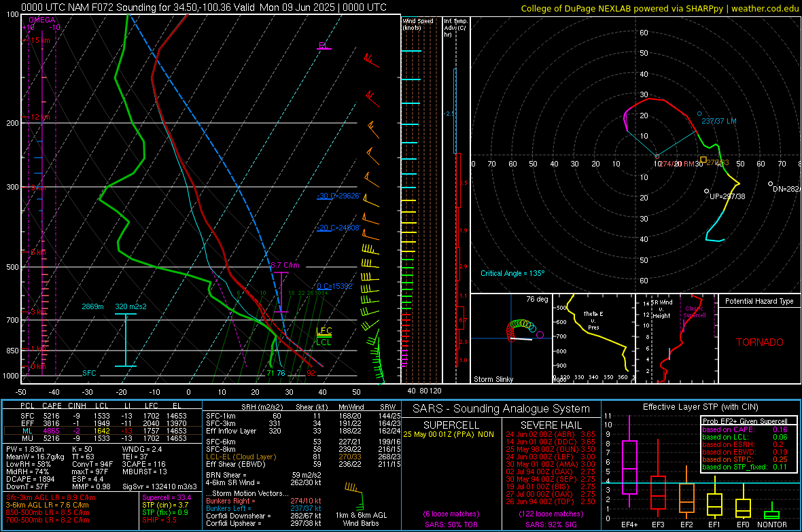Select the 24 Jun 02 00Z (ABR) hail match
This screenshot has height=532, width=802.
tap(551, 434)
